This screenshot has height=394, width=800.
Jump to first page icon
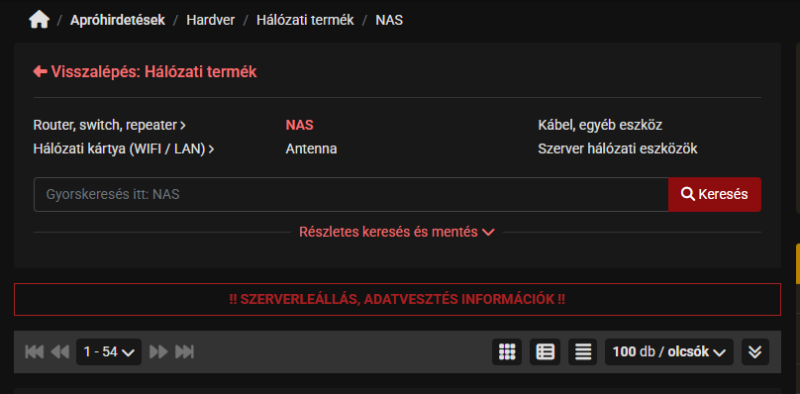(34, 352)
